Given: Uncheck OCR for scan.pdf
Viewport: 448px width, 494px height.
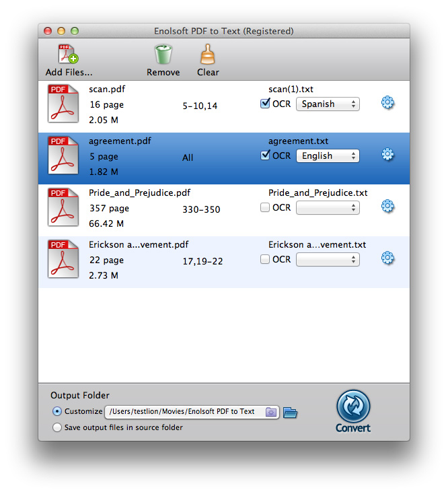Looking at the screenshot, I should [x=265, y=104].
